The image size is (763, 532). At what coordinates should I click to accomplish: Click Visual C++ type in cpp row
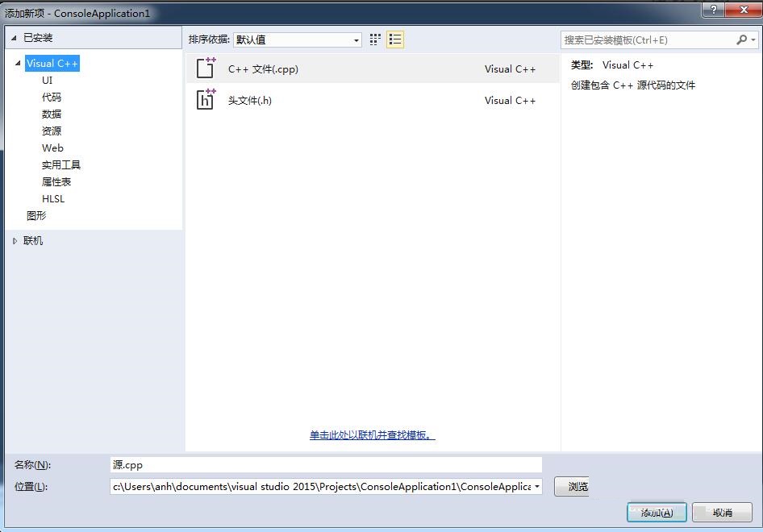coord(510,69)
